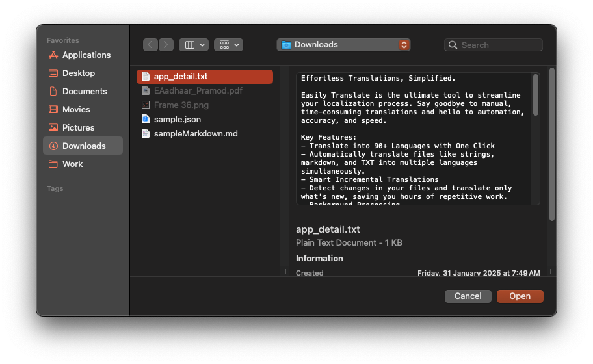The image size is (593, 364).
Task: Click the Search field
Action: (x=493, y=45)
